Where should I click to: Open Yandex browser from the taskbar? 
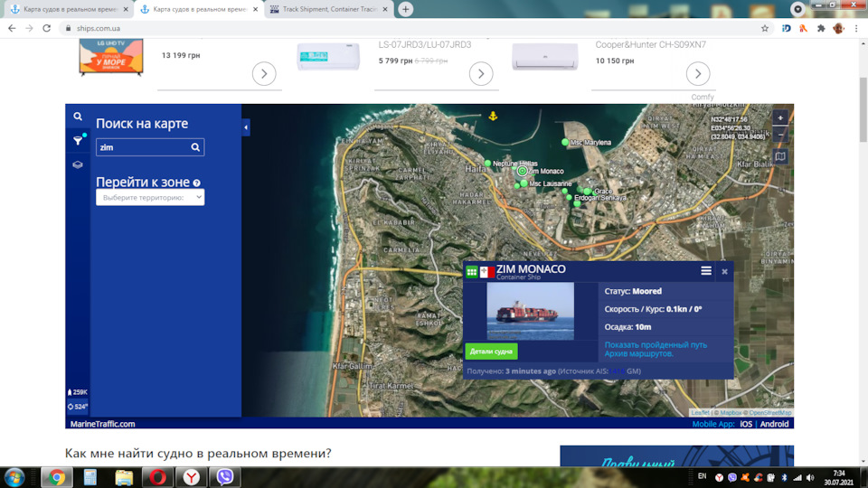(x=191, y=477)
